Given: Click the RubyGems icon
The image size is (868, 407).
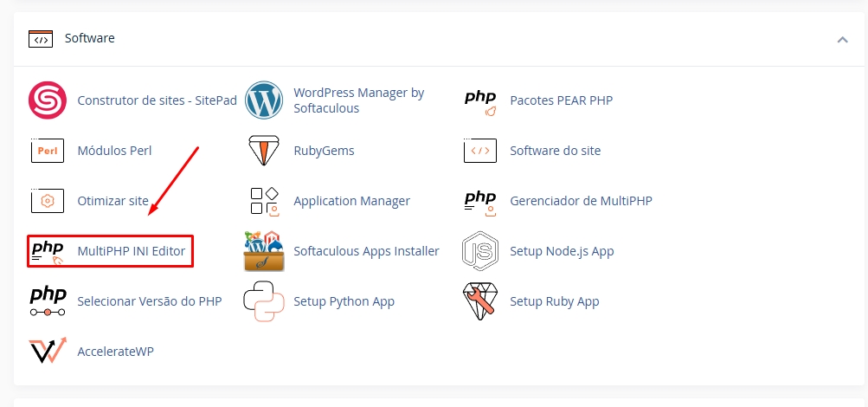Looking at the screenshot, I should pos(264,151).
